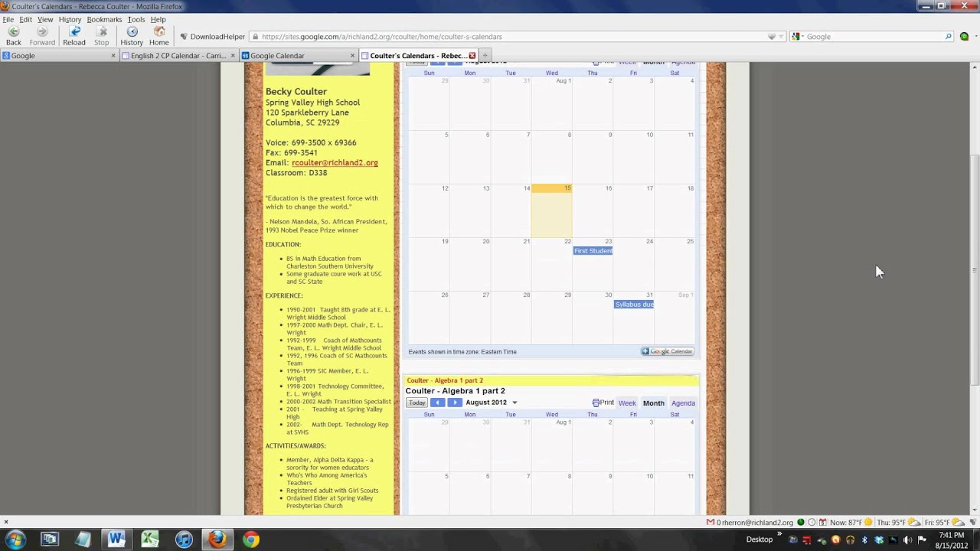
Task: Close the Google Calendar tab
Action: 353,56
